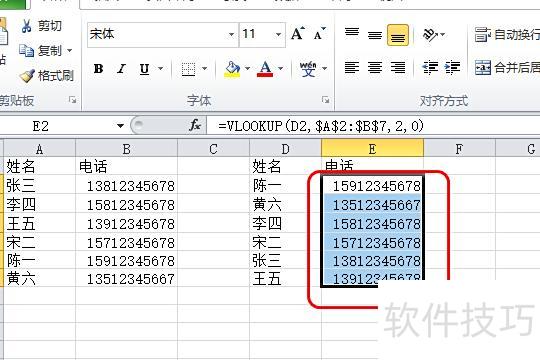
Task: Open the phonetic guide dropdown arrow
Action: click(324, 69)
